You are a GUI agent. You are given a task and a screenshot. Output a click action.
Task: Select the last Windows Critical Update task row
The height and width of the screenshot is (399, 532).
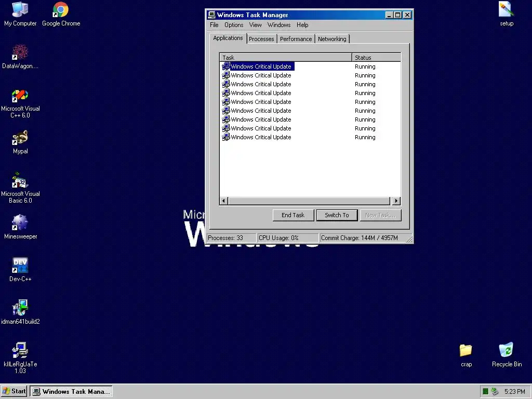click(310, 137)
